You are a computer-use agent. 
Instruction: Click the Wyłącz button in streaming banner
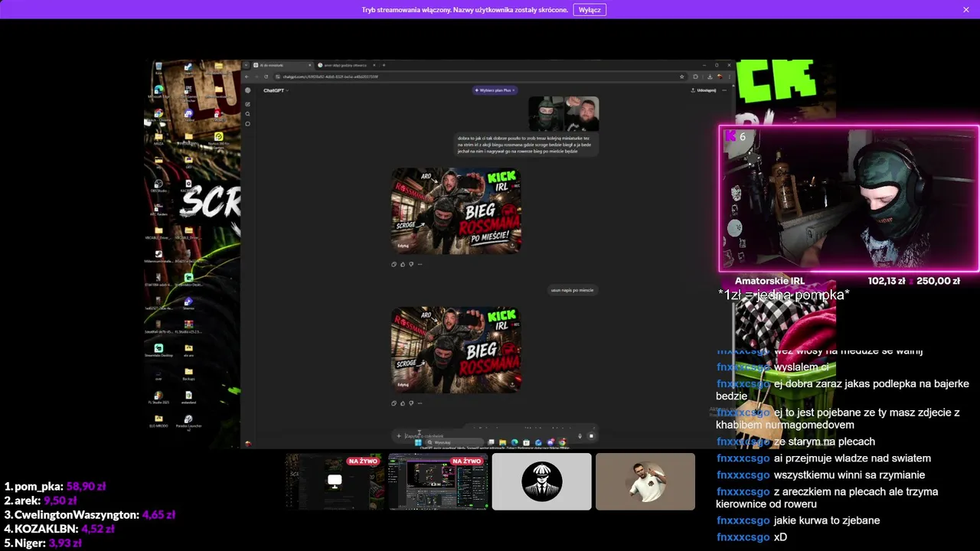[x=590, y=10]
